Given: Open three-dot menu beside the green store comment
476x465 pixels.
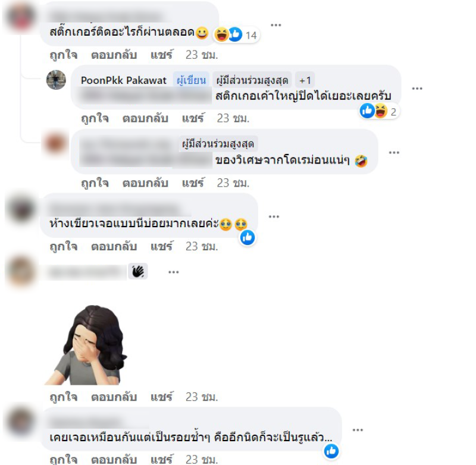Looking at the screenshot, I should coord(274,216).
